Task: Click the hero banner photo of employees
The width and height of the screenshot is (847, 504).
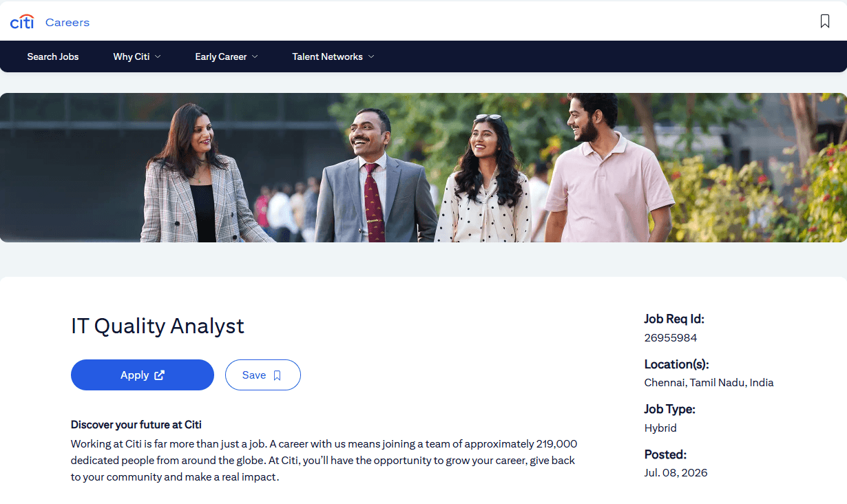Action: click(x=423, y=167)
